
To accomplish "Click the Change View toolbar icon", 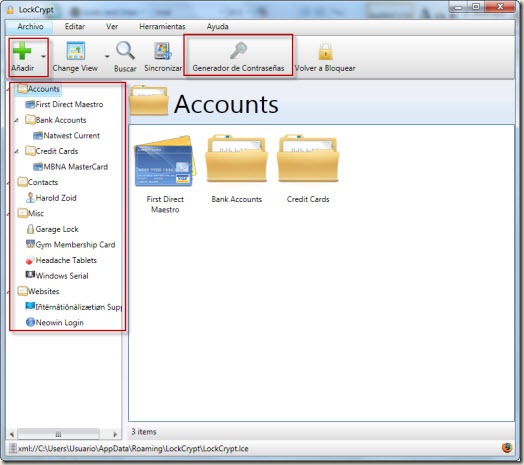I will coord(76,51).
